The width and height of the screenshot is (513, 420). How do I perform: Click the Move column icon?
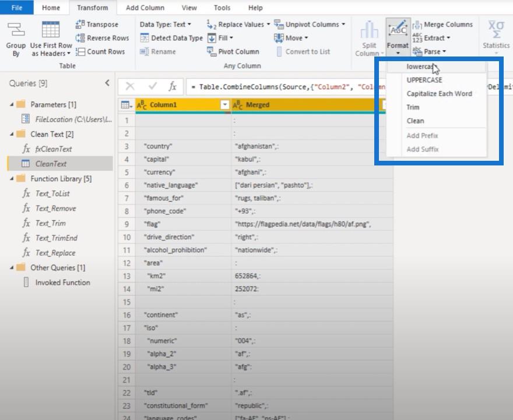279,38
